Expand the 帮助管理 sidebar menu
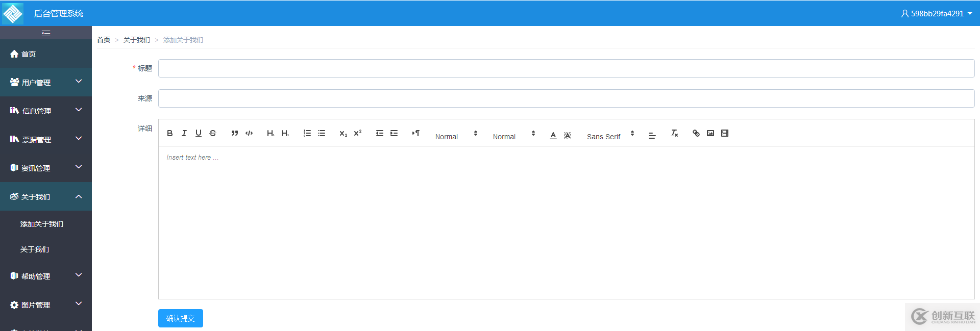 (x=46, y=276)
